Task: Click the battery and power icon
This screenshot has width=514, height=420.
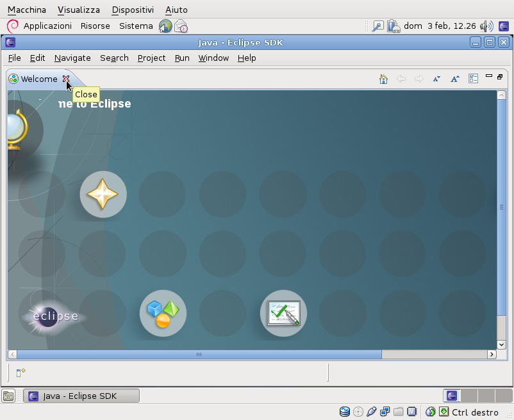Action: click(x=394, y=26)
